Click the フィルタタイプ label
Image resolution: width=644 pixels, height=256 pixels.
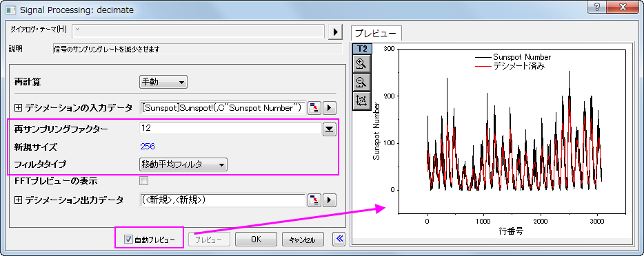(x=39, y=164)
